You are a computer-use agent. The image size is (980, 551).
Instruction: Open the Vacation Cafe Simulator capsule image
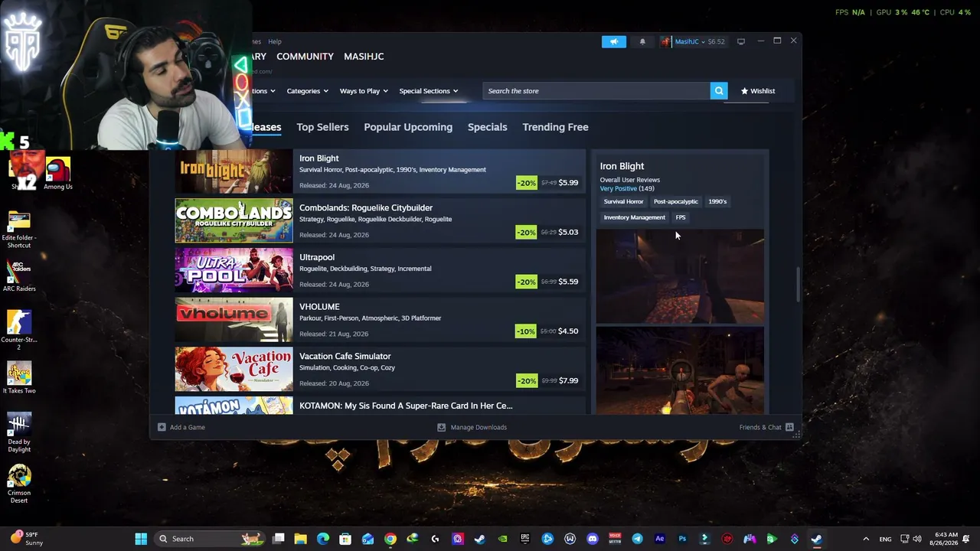coord(234,370)
